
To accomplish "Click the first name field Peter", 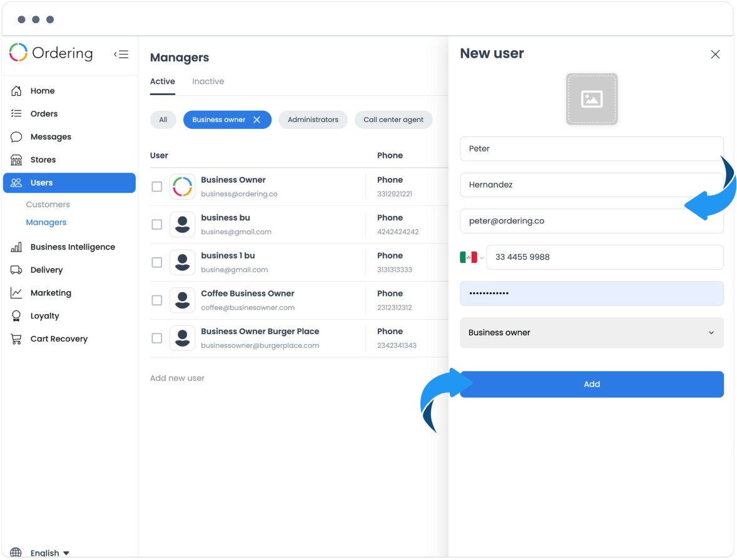I will tap(592, 148).
